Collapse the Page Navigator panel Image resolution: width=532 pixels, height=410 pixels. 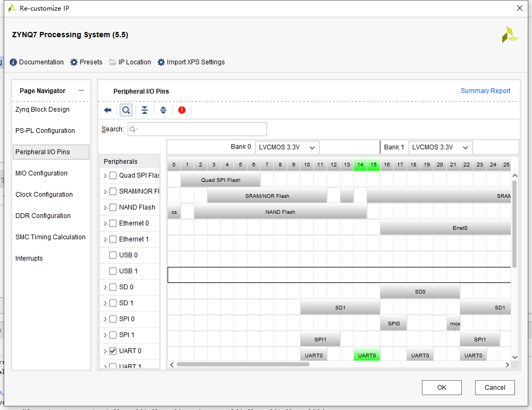tap(81, 90)
